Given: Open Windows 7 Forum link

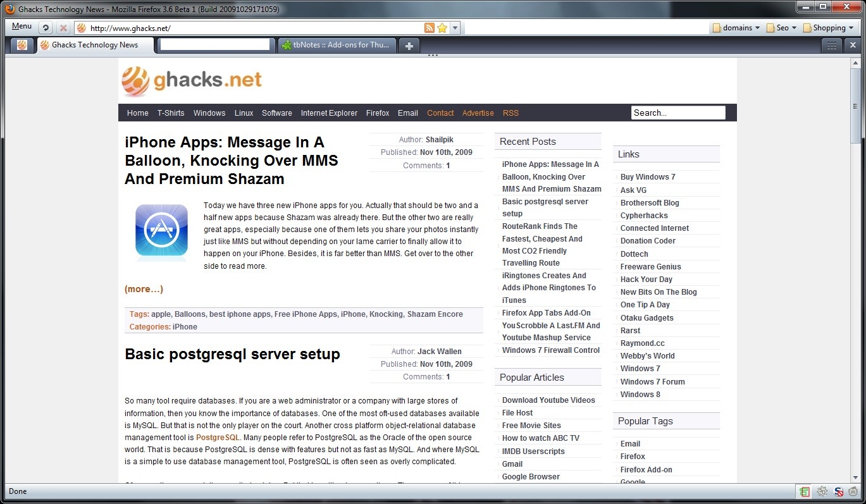Looking at the screenshot, I should point(653,382).
